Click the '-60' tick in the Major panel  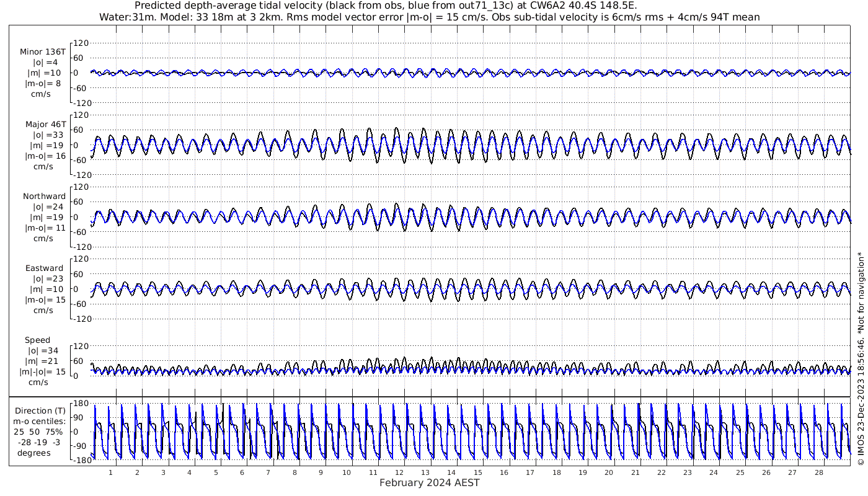point(81,159)
